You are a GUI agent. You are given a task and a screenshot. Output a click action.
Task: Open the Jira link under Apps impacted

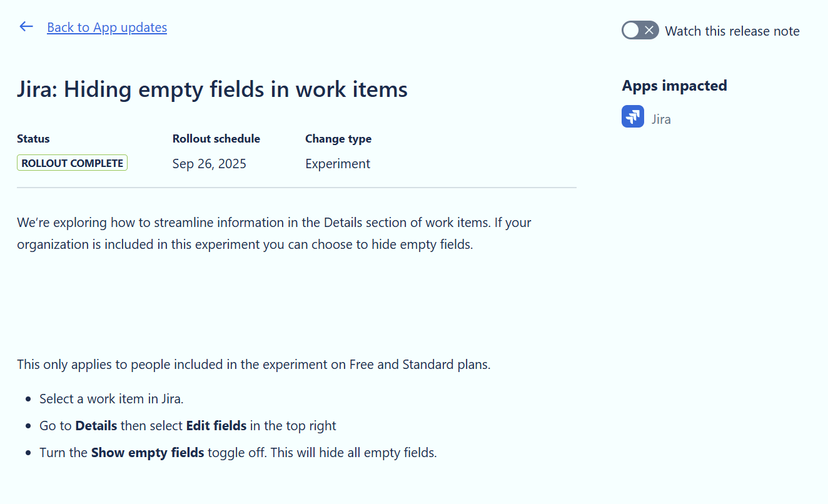[x=661, y=118]
